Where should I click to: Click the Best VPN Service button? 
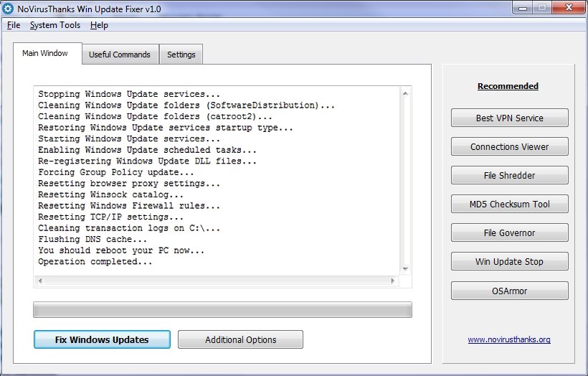(510, 118)
